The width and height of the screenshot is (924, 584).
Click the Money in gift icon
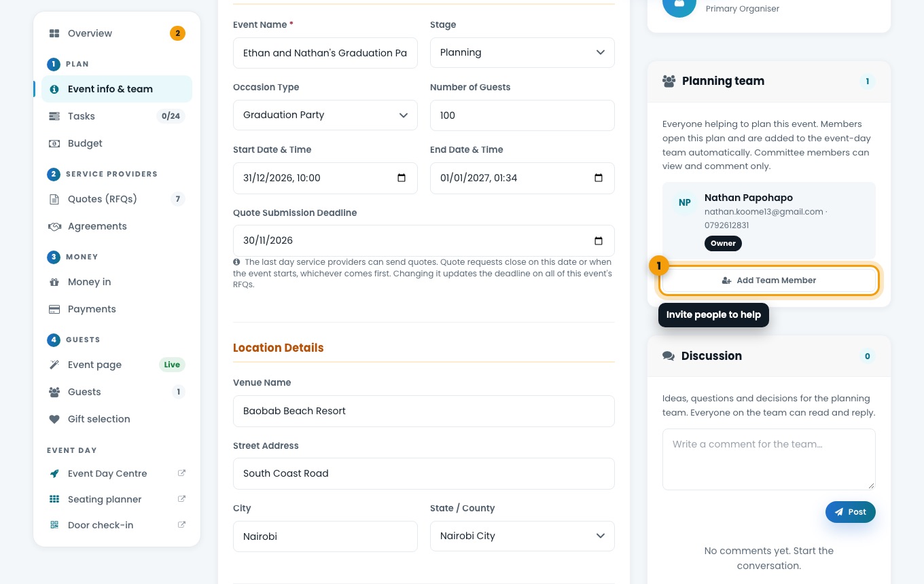tap(54, 282)
